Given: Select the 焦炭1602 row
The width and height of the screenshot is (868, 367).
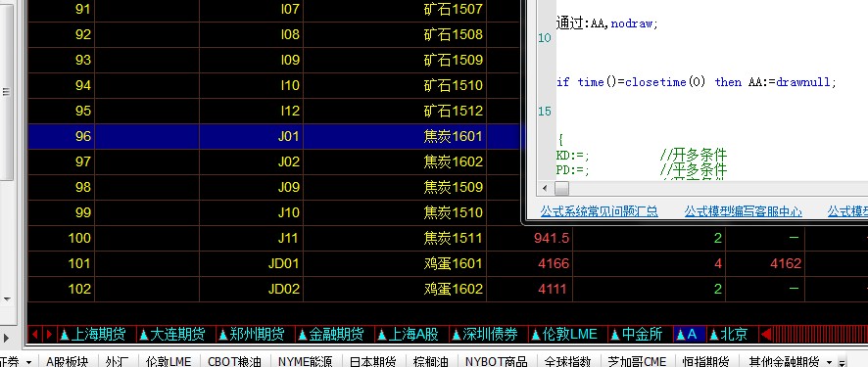Looking at the screenshot, I should (x=274, y=161).
